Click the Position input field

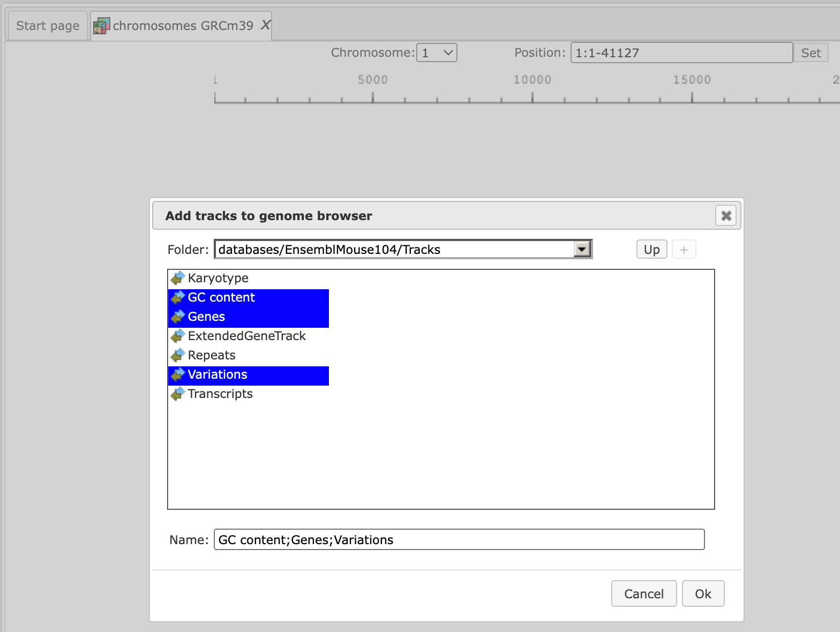click(681, 52)
